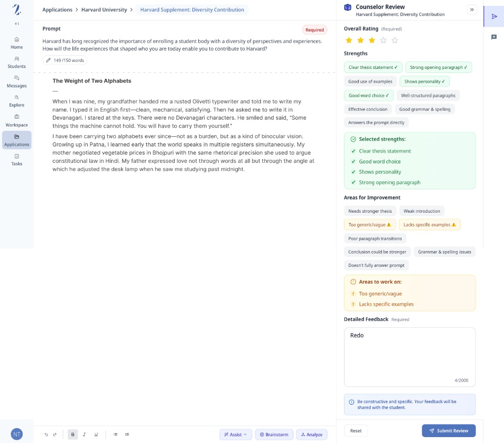Open Tasks in the sidebar
The width and height of the screenshot is (504, 443).
[x=17, y=160]
